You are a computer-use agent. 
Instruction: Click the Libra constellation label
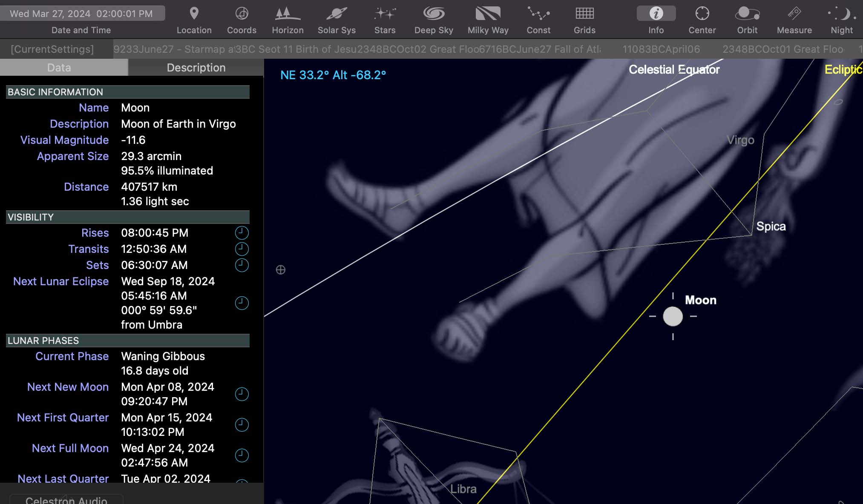click(463, 489)
